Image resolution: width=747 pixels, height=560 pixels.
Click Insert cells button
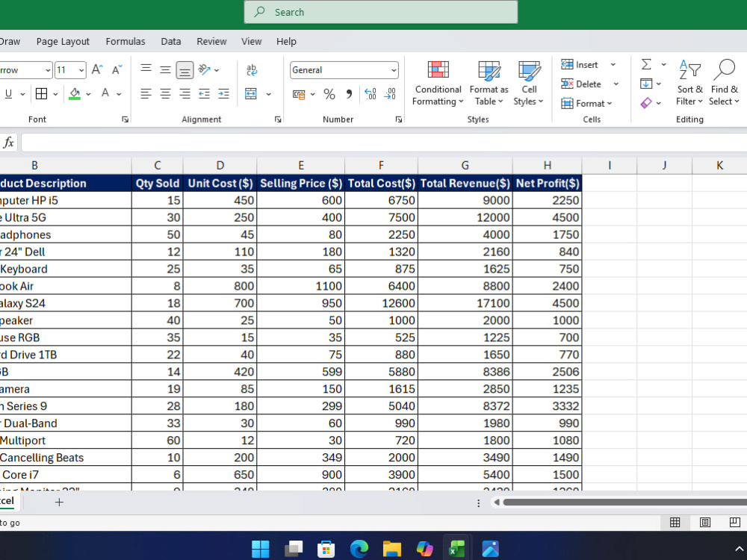(x=580, y=65)
